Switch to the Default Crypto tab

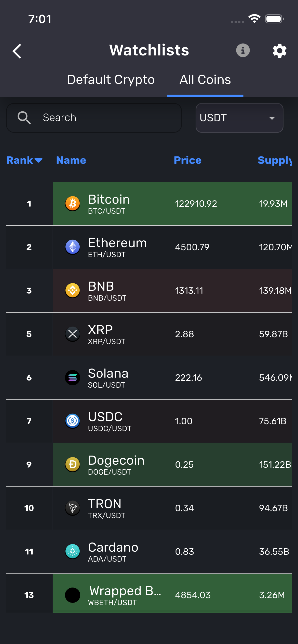click(111, 80)
